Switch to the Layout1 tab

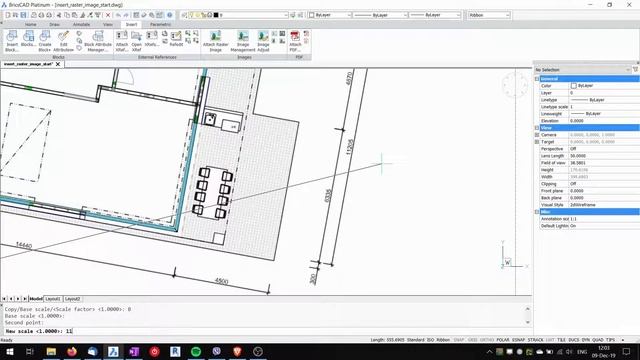pos(53,299)
